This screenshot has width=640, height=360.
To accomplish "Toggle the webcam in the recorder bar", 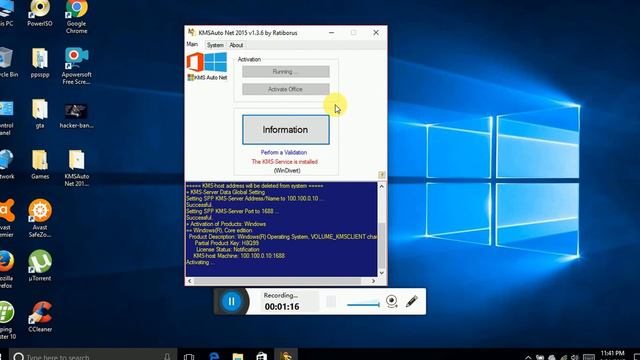I will pyautogui.click(x=391, y=302).
